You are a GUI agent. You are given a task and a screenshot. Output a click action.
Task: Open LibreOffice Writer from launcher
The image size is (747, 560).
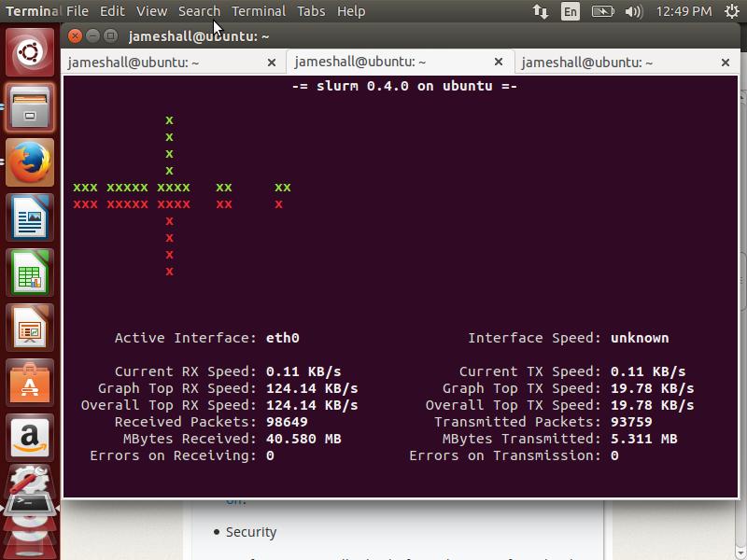coord(30,217)
